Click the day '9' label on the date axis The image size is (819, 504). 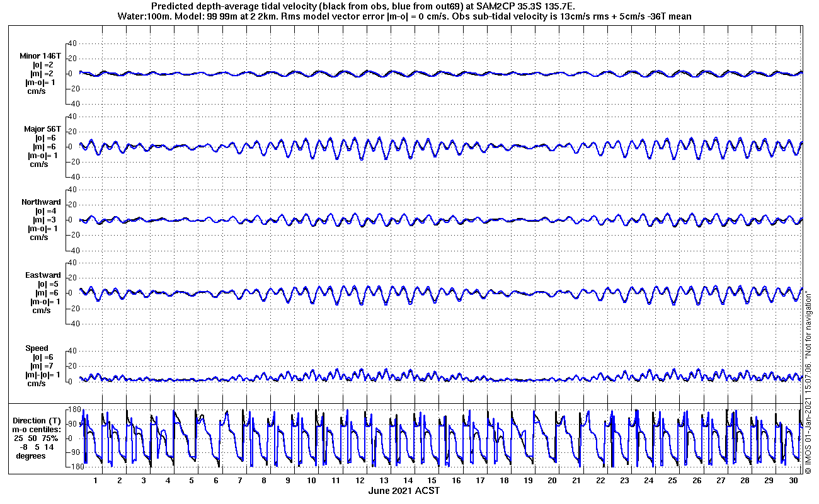(288, 480)
